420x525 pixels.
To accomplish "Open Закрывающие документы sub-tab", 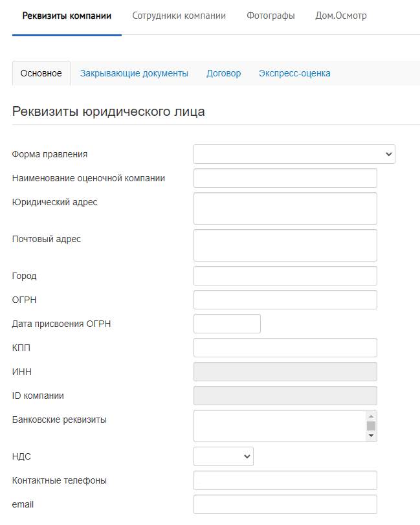I will [134, 73].
